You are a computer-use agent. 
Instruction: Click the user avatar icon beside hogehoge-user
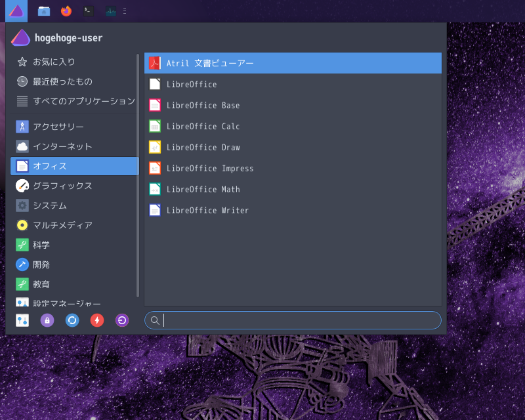coord(21,37)
